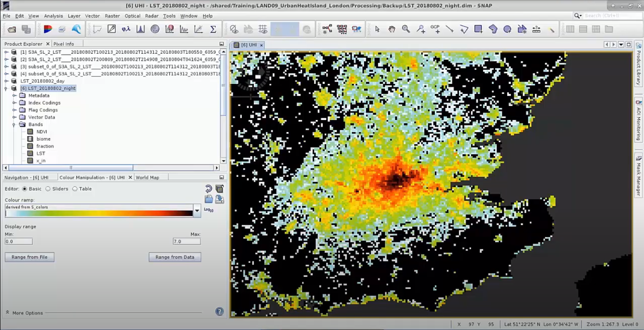Open the Optical menu

(132, 16)
